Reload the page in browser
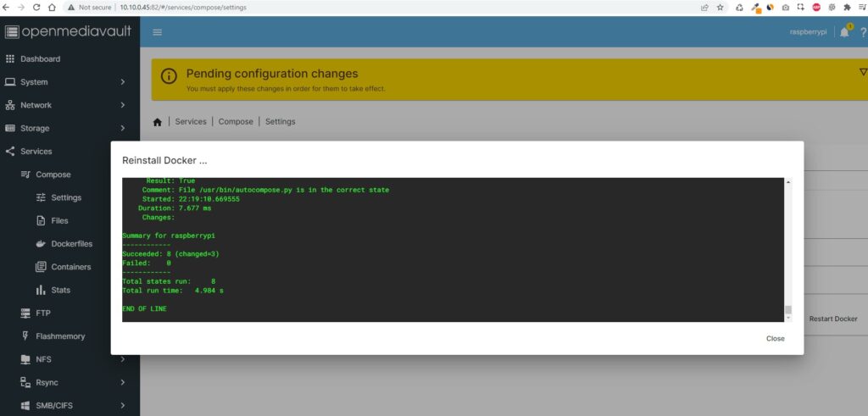This screenshot has width=868, height=416. 36,8
